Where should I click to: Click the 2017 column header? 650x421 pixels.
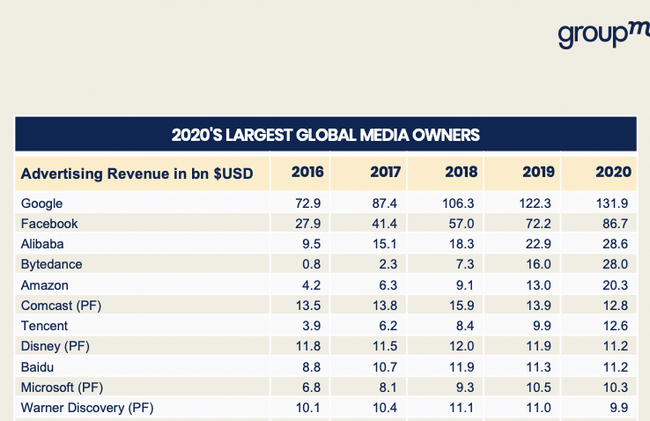[385, 172]
